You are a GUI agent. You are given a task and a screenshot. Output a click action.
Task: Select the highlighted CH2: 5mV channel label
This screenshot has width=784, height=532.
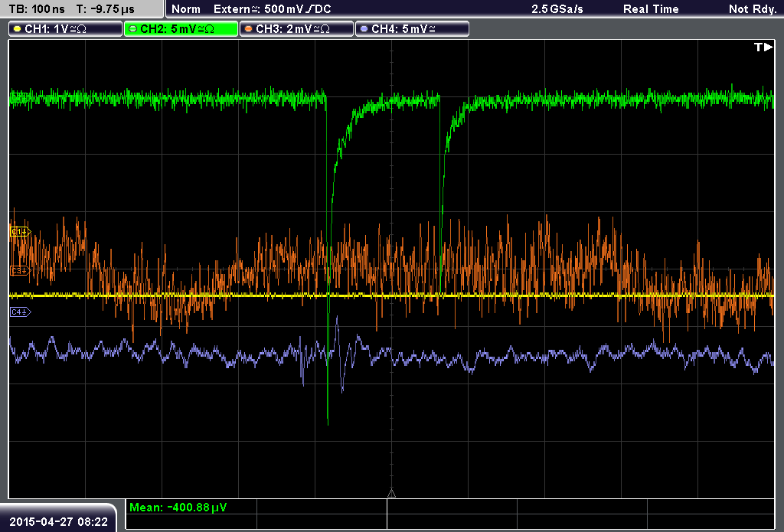point(181,29)
